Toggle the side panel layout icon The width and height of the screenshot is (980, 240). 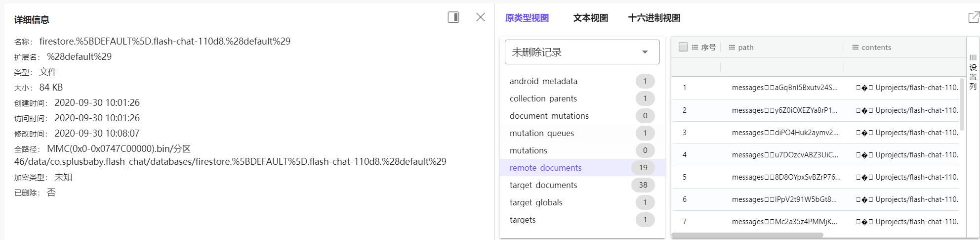pos(453,17)
